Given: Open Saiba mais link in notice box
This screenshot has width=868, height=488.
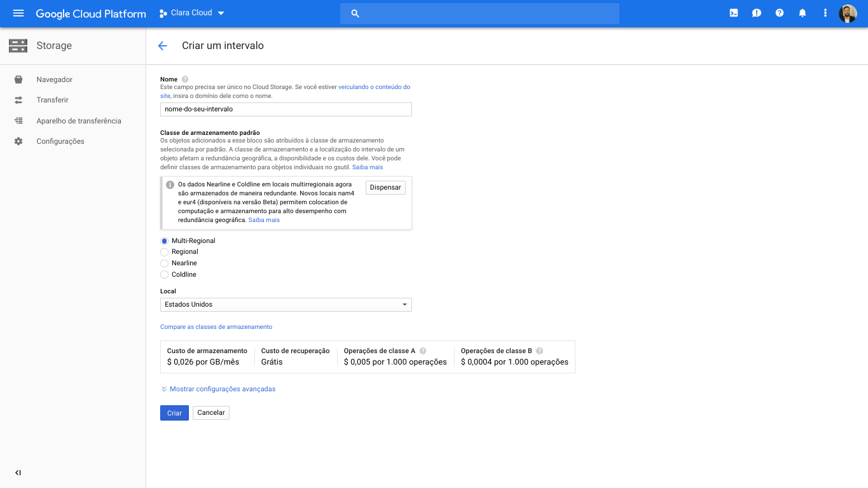Looking at the screenshot, I should (x=264, y=220).
